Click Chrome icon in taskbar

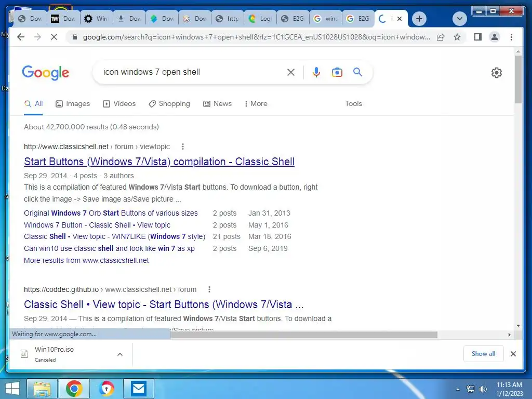74,389
